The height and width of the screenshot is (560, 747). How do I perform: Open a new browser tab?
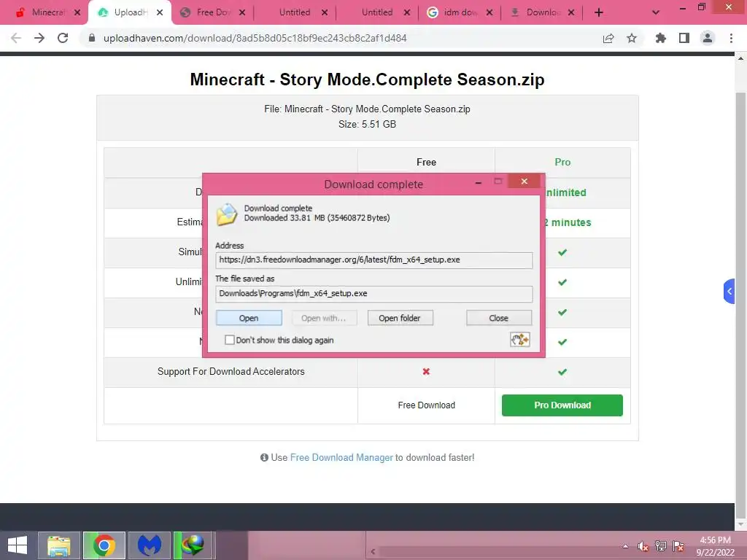pyautogui.click(x=599, y=12)
